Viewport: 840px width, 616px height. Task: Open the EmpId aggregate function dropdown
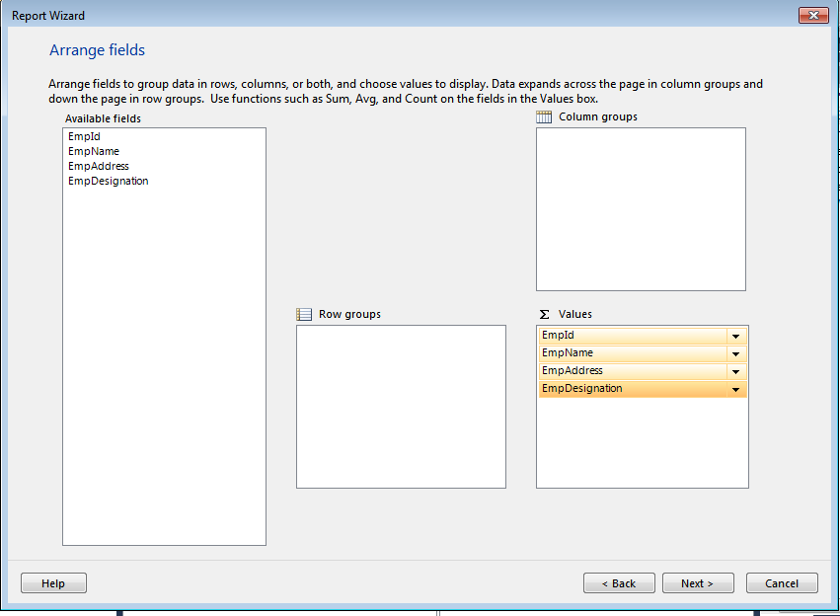click(x=735, y=336)
